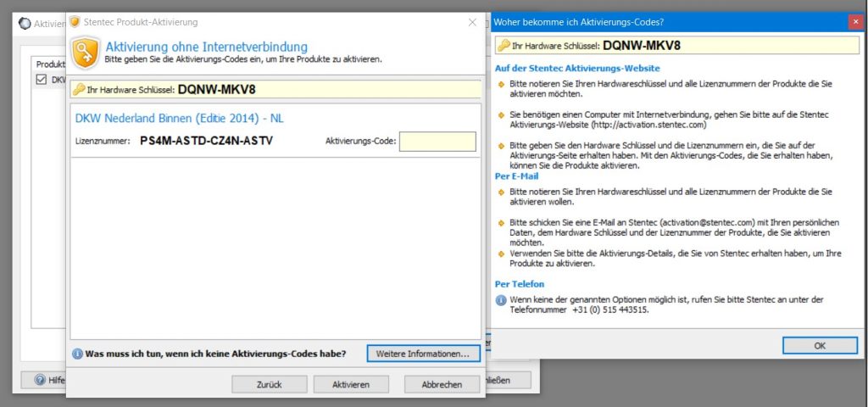Click the Stentec shield icon in title bar

75,22
